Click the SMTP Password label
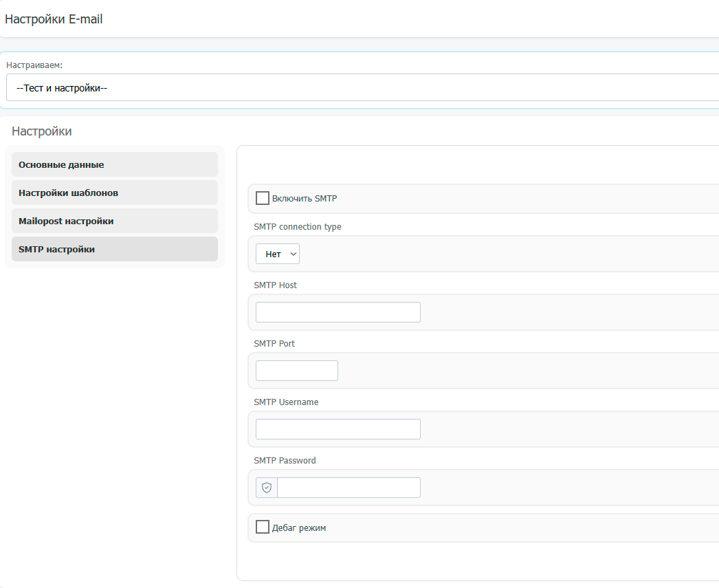 coord(285,461)
